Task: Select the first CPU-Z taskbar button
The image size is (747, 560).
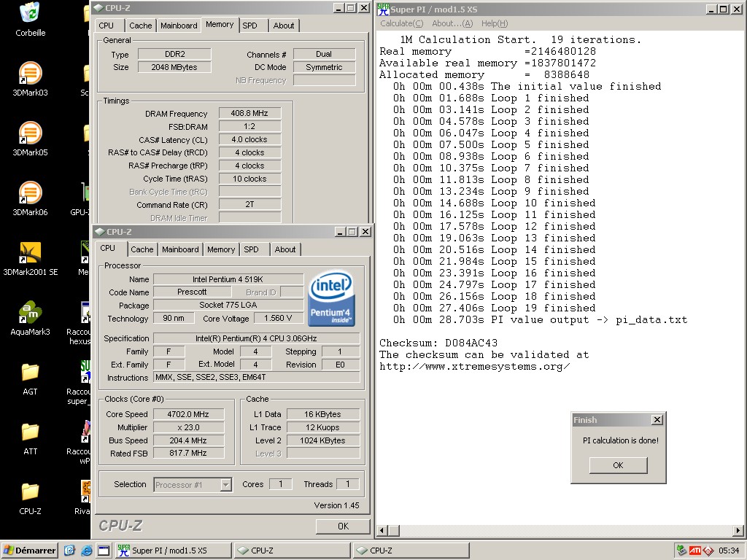Action: 293,551
